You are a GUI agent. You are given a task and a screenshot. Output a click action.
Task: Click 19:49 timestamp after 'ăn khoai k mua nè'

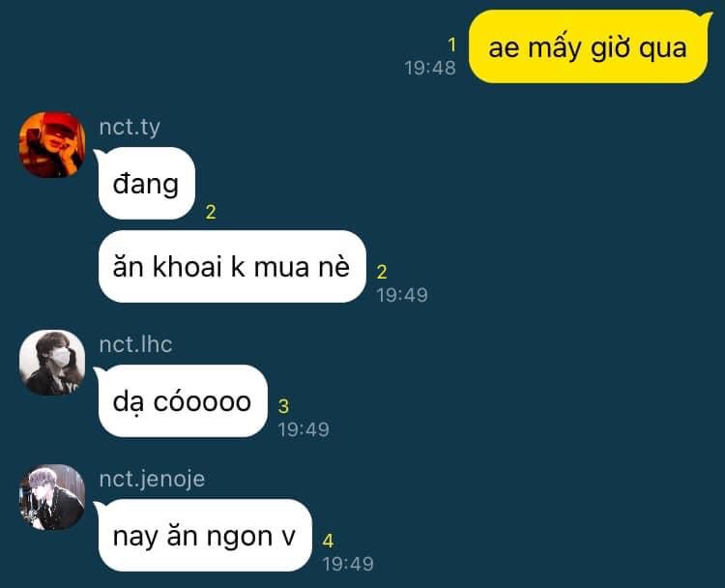point(402,295)
